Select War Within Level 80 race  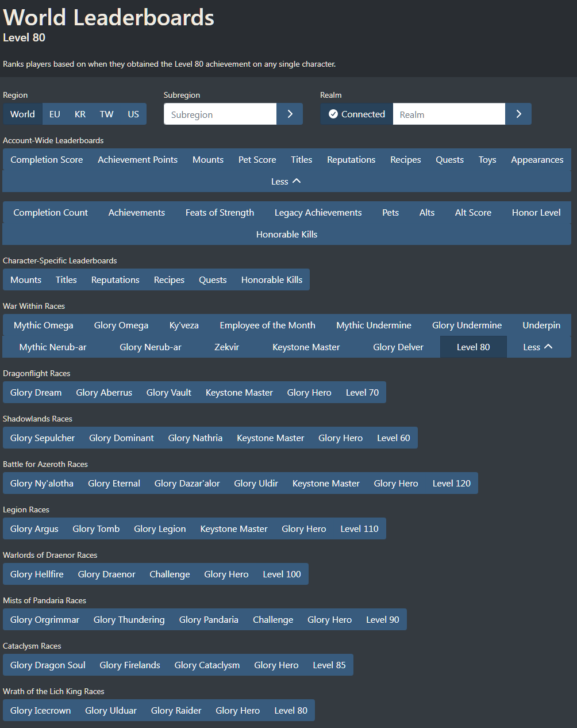point(474,347)
